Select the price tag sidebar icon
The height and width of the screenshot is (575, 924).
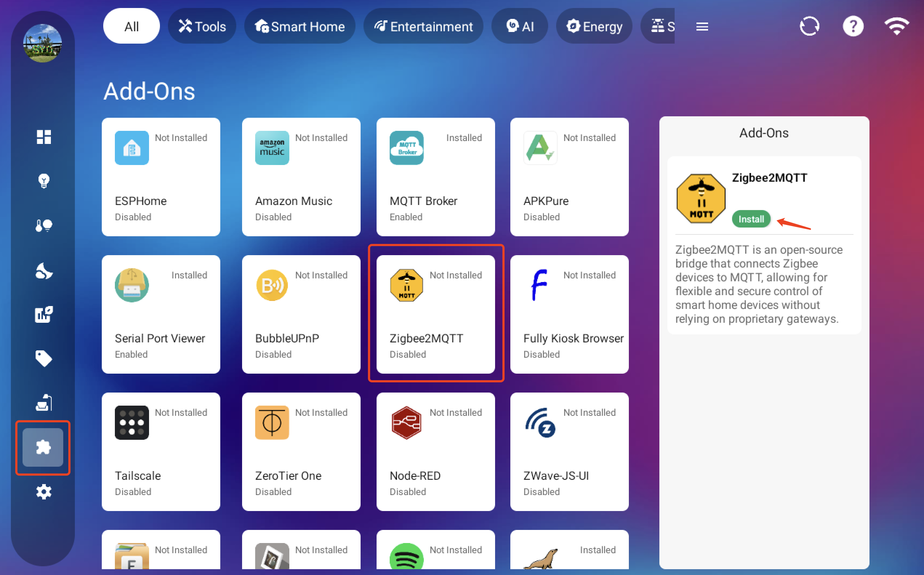point(44,358)
